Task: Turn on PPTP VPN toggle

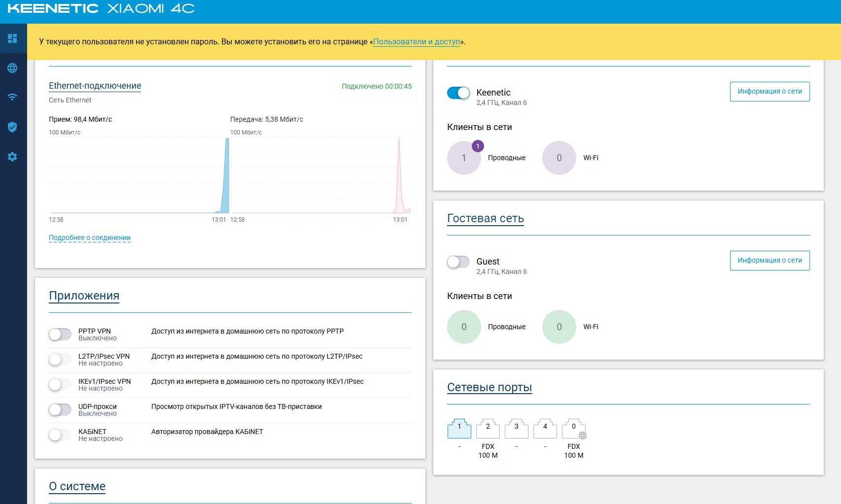Action: [x=60, y=335]
